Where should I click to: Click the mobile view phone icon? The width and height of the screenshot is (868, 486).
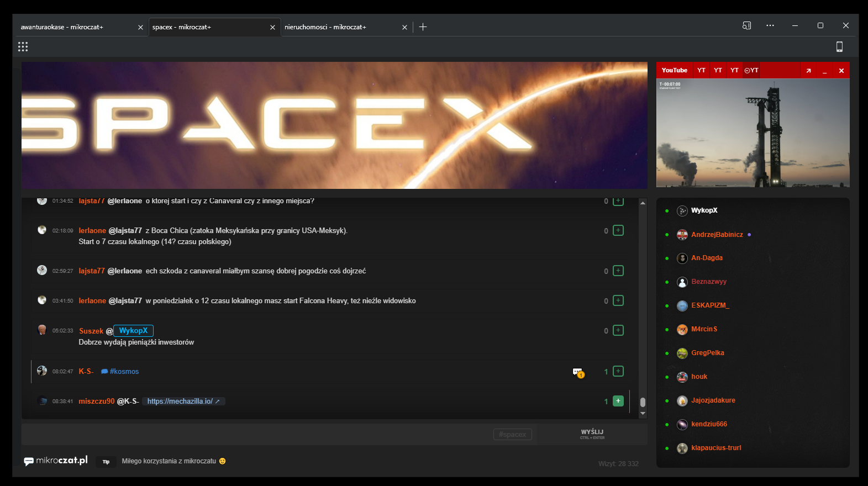click(x=839, y=47)
